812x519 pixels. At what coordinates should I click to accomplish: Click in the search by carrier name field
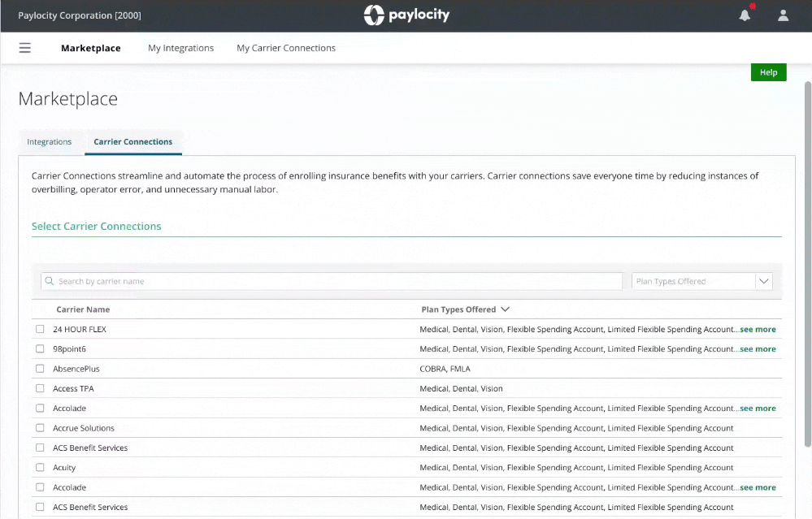(332, 281)
